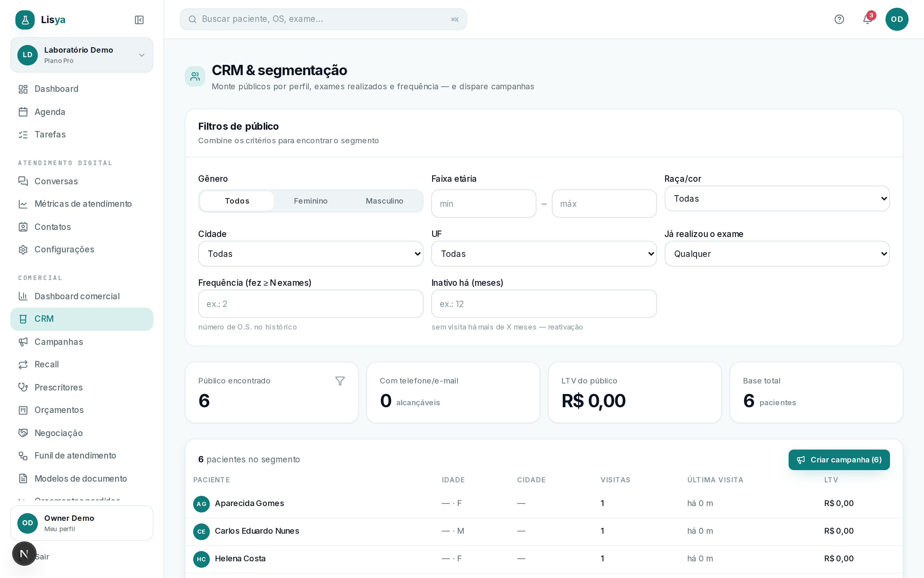924x578 pixels.
Task: Open Tarefas in the sidebar
Action: click(82, 135)
